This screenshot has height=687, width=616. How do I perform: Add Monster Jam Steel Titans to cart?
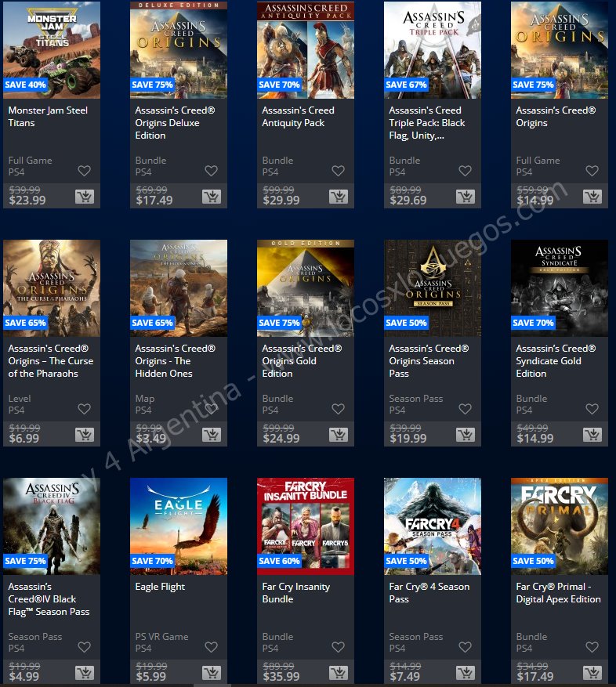coord(85,197)
